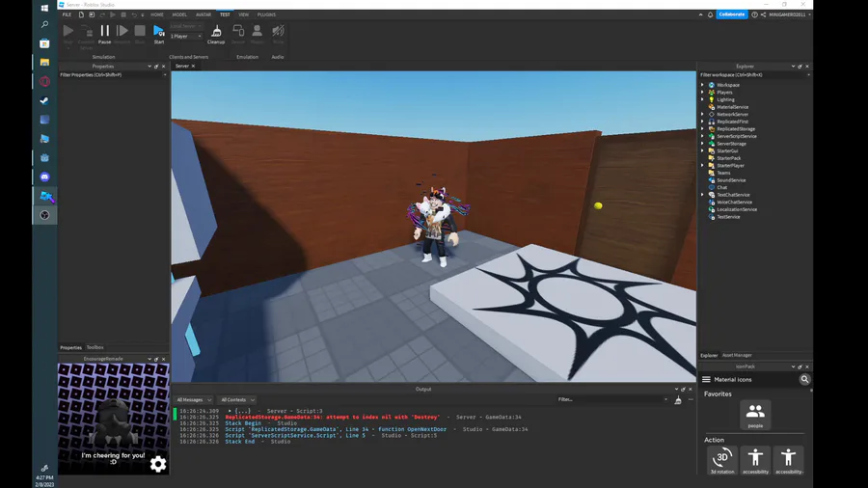Select VoiceChatService in Explorer

(734, 202)
